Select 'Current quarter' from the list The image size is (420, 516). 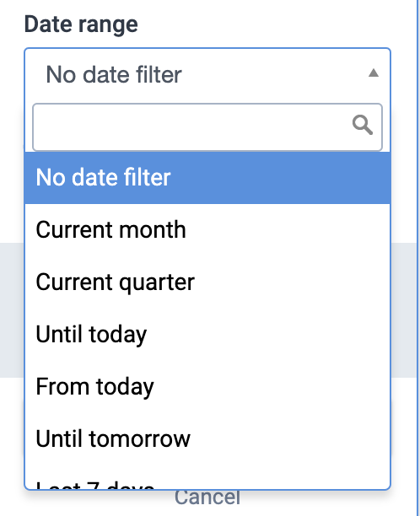tap(207, 282)
